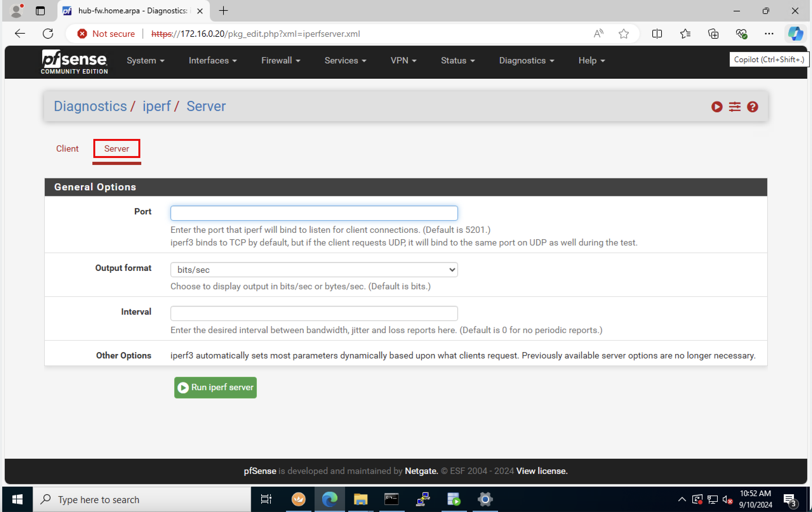Add page to favorites star icon
Viewport: 812px width, 512px height.
(623, 34)
